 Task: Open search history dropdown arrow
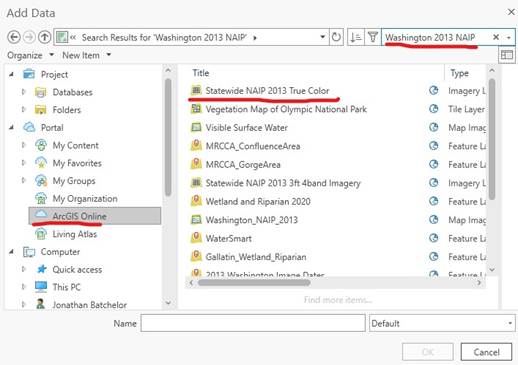(509, 38)
